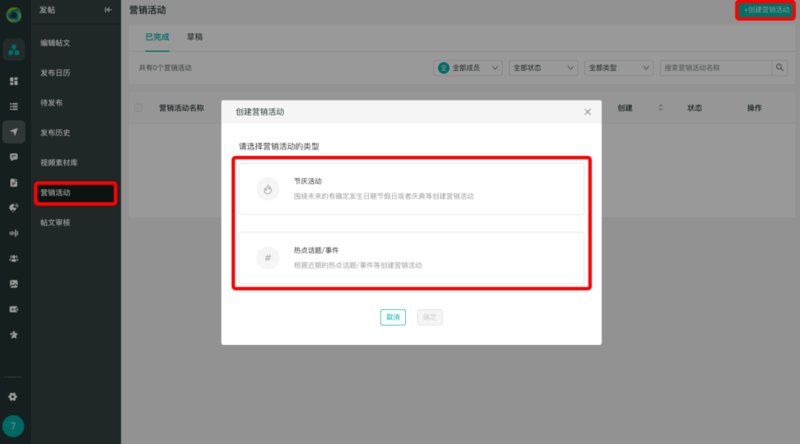Click the paper-plane publish icon in sidebar

click(14, 131)
